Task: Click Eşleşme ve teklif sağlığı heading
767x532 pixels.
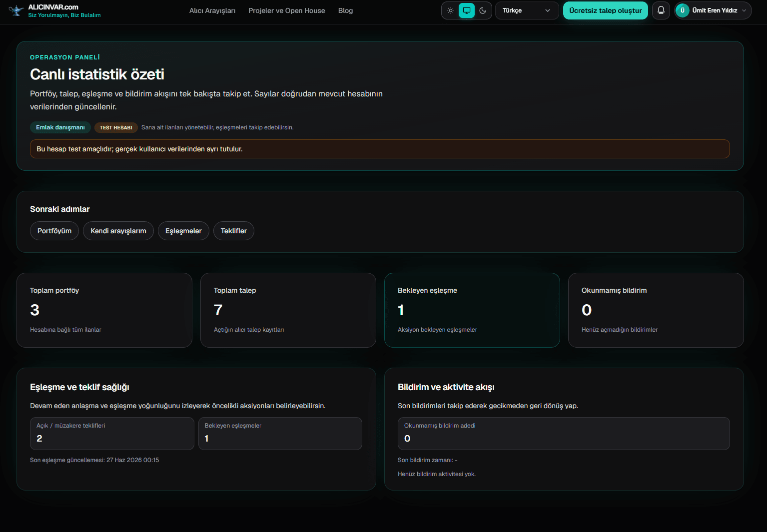Action: (x=79, y=387)
